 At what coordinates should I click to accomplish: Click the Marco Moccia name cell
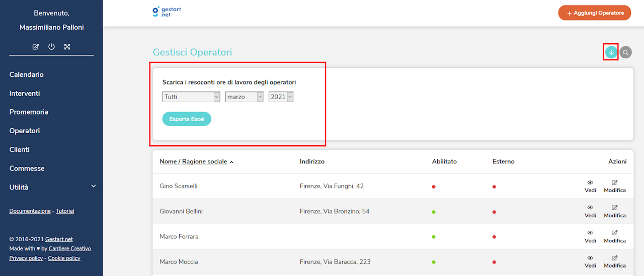coord(179,261)
